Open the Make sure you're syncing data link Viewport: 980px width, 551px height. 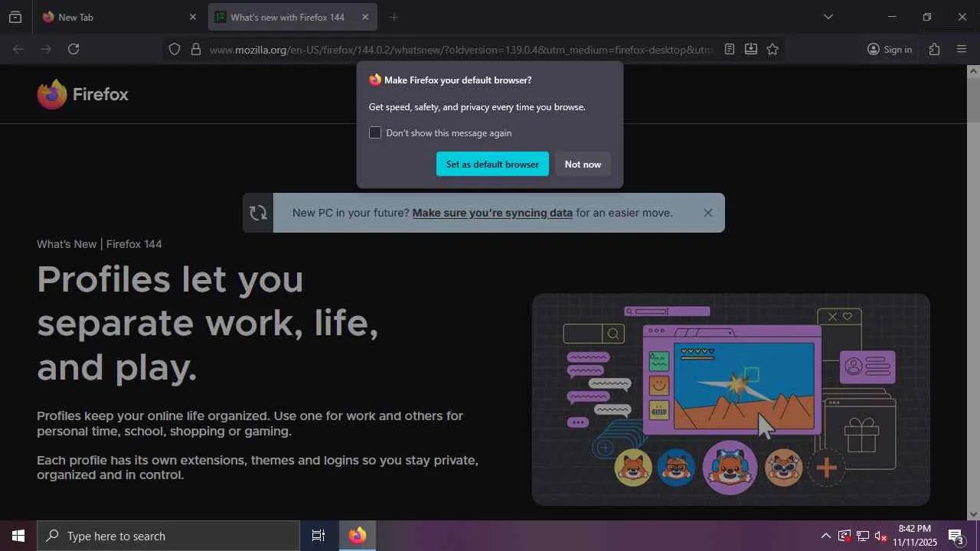click(492, 213)
